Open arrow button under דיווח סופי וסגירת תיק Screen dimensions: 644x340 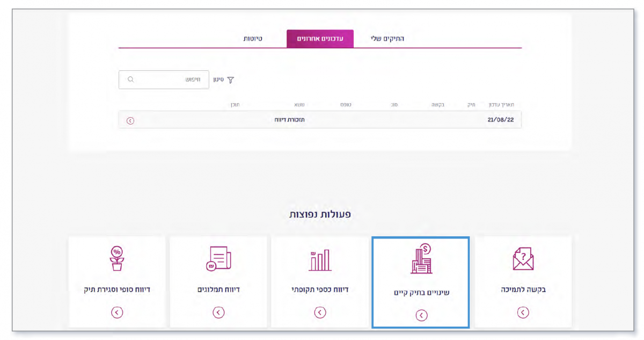[116, 312]
